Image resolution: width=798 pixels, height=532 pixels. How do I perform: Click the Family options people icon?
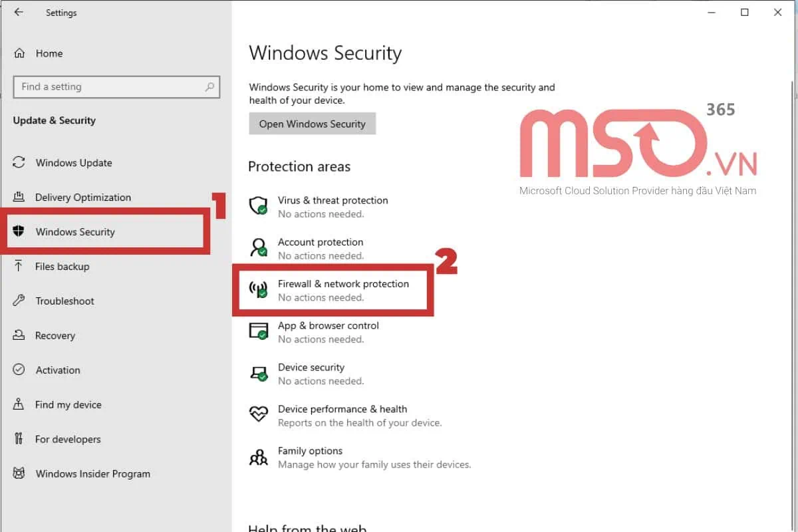coord(258,457)
